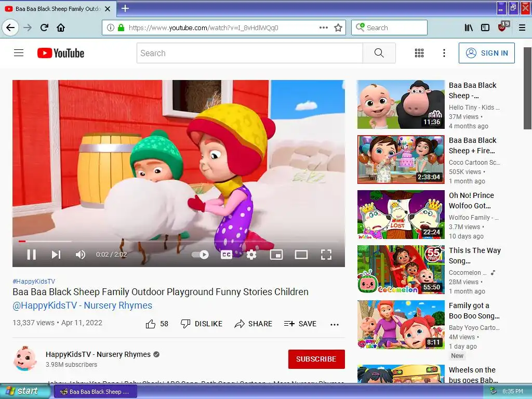Open the YouTube apps grid icon
Viewport: 532px width, 399px height.
tap(419, 53)
